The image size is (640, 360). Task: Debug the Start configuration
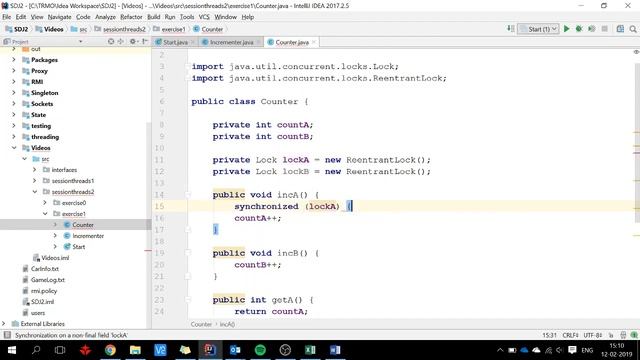coord(579,29)
